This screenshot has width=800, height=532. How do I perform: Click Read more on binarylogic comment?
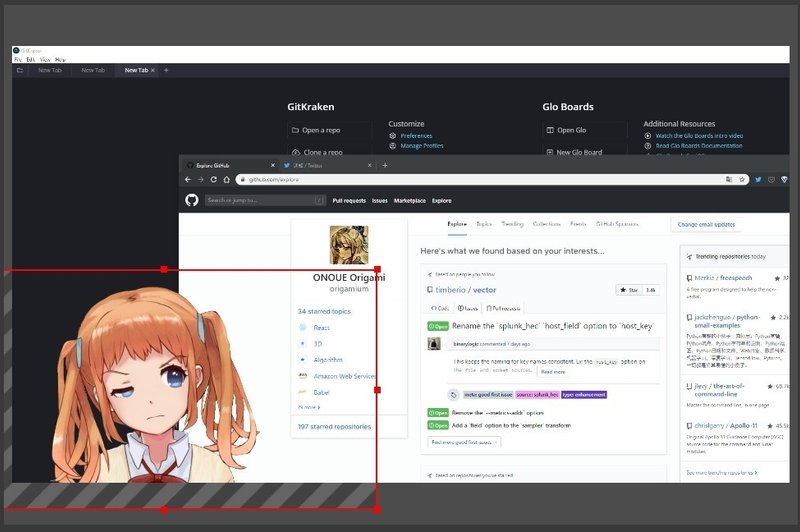tap(553, 372)
